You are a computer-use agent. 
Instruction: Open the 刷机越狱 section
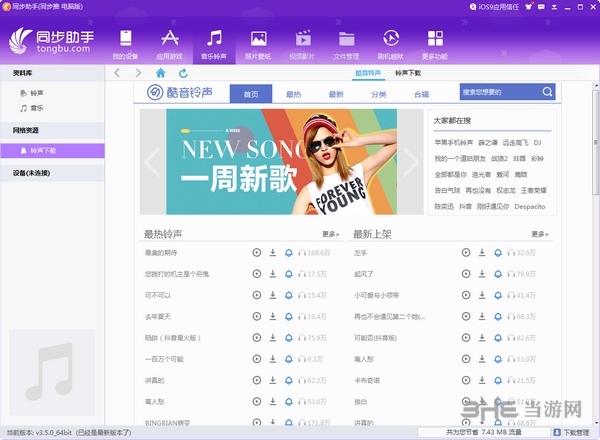(x=391, y=44)
